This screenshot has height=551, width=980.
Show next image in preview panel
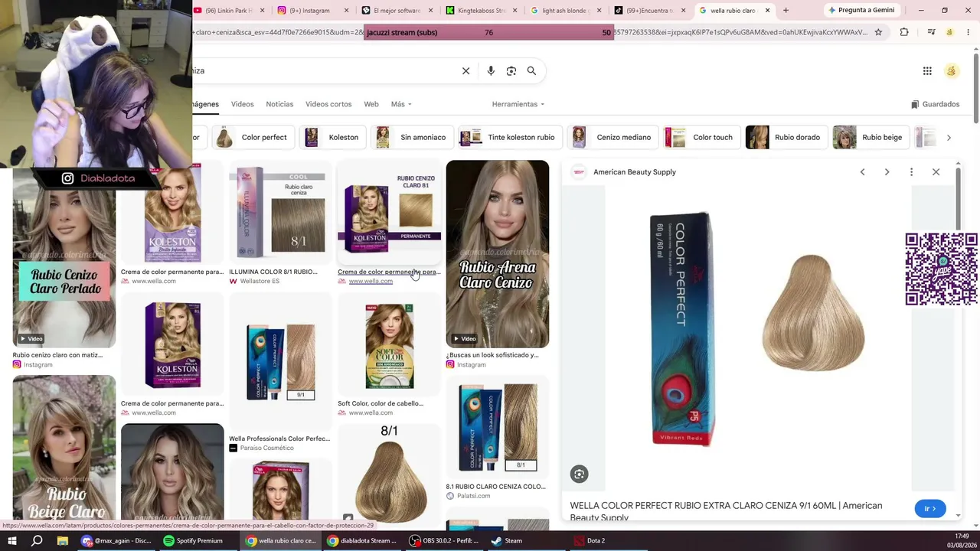pyautogui.click(x=887, y=172)
